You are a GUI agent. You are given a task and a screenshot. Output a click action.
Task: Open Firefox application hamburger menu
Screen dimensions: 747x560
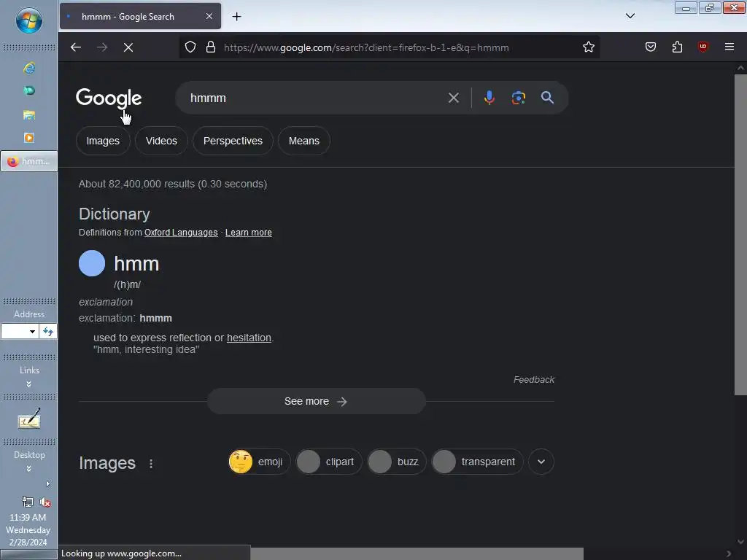(x=729, y=47)
